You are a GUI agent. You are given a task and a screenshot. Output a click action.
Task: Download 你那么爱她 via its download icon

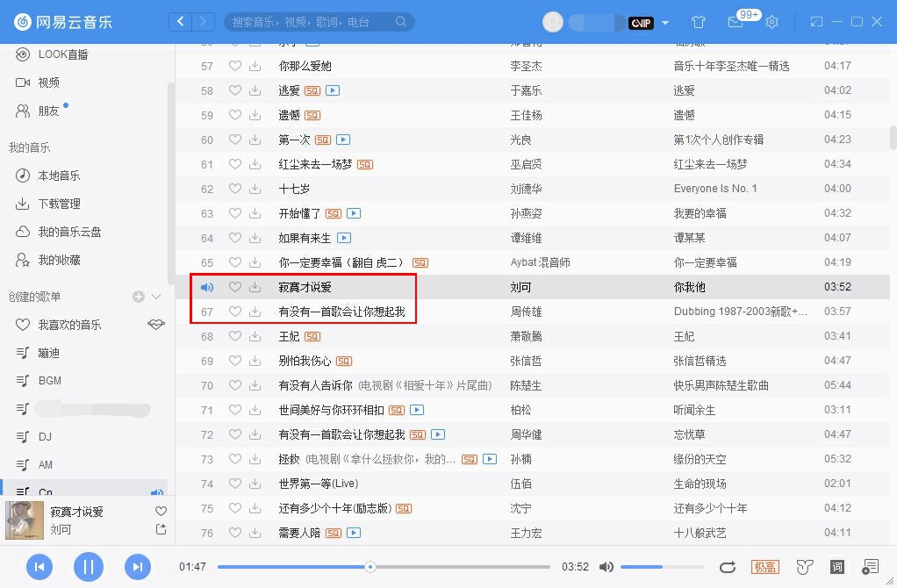tap(255, 65)
